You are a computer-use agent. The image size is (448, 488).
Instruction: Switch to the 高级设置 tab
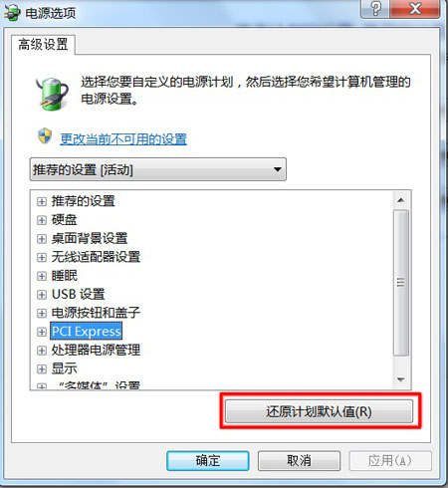[43, 45]
